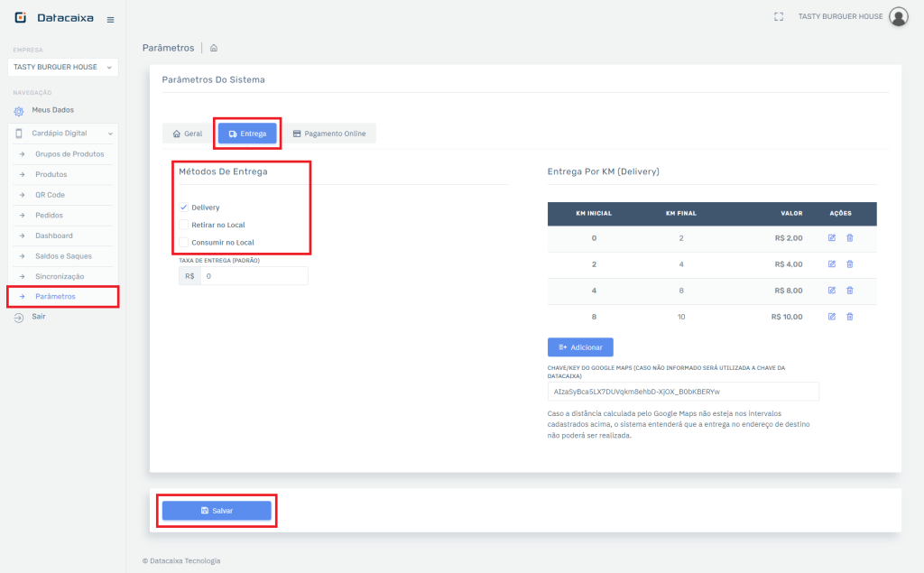
Task: Click the Google Maps key input field
Action: click(x=682, y=392)
